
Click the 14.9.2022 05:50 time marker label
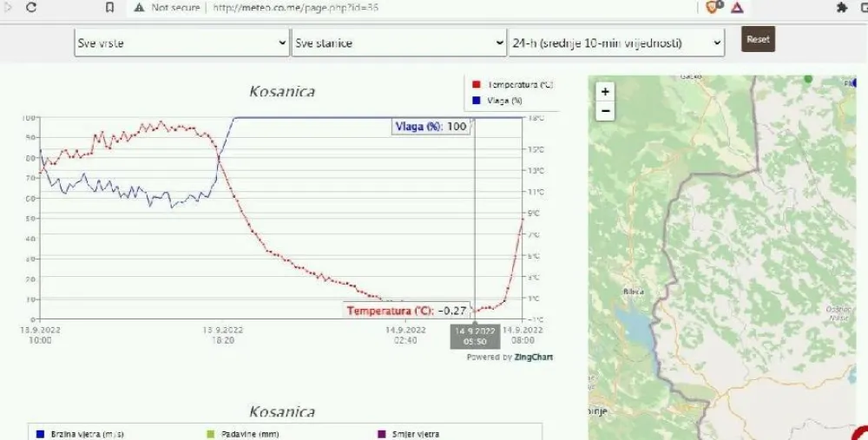click(475, 337)
